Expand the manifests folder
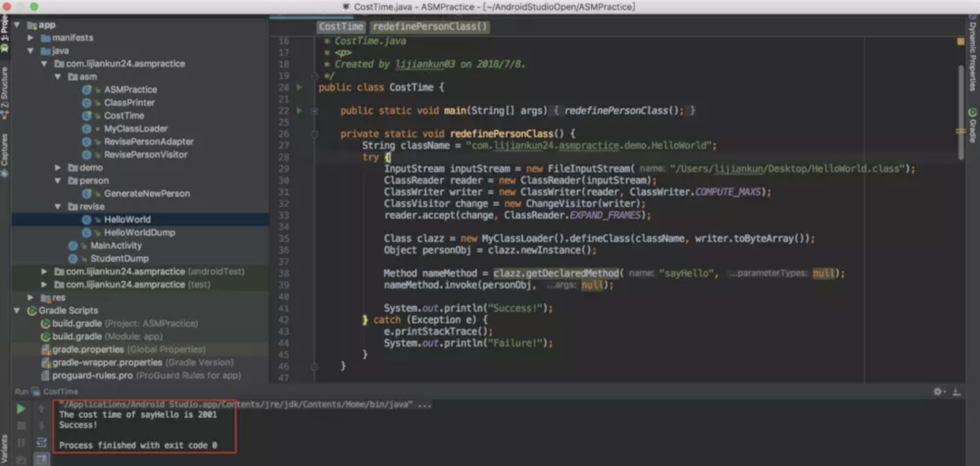 30,38
